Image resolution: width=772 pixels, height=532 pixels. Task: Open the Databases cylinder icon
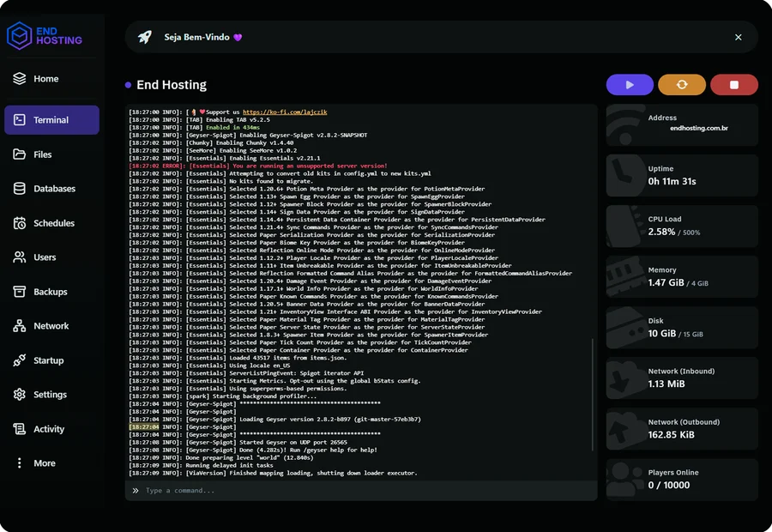(x=19, y=189)
